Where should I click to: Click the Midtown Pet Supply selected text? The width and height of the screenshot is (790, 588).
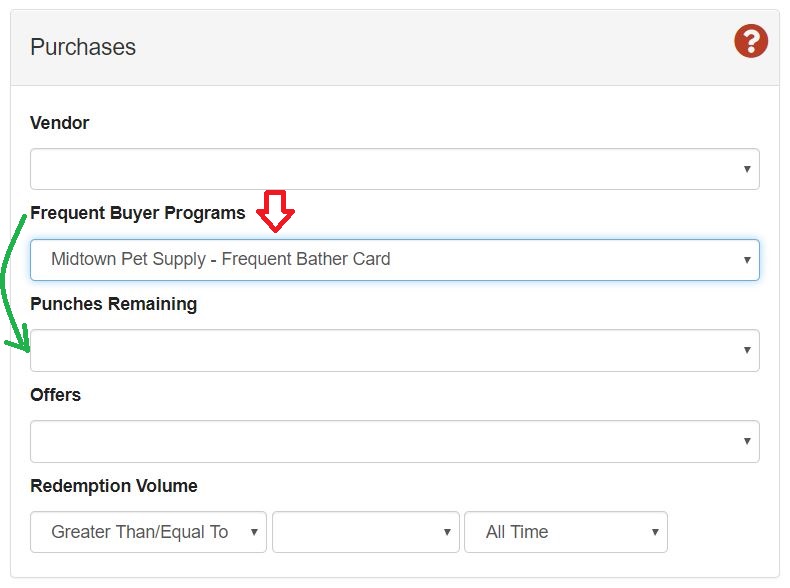[x=220, y=259]
